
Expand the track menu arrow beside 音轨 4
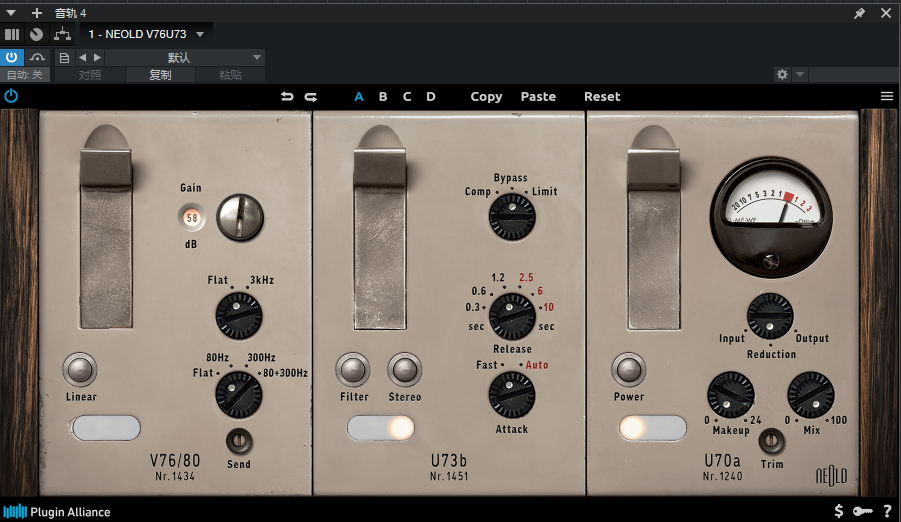coord(11,13)
